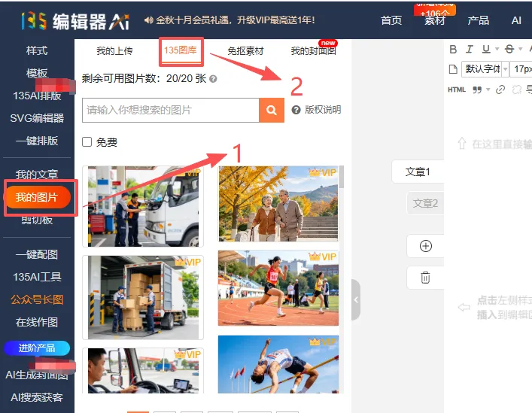The width and height of the screenshot is (532, 413).
Task: Open 在线作图 in the left sidebar
Action: point(37,322)
